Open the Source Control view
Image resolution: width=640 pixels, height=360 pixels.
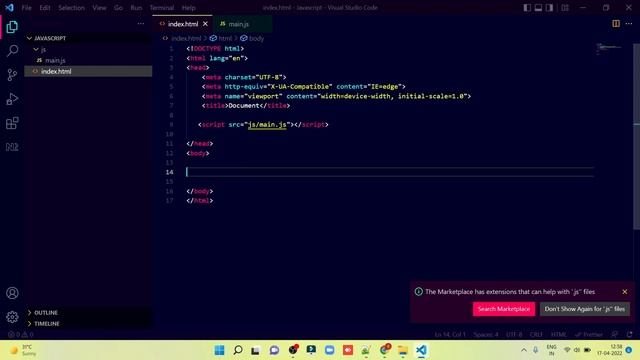click(12, 75)
